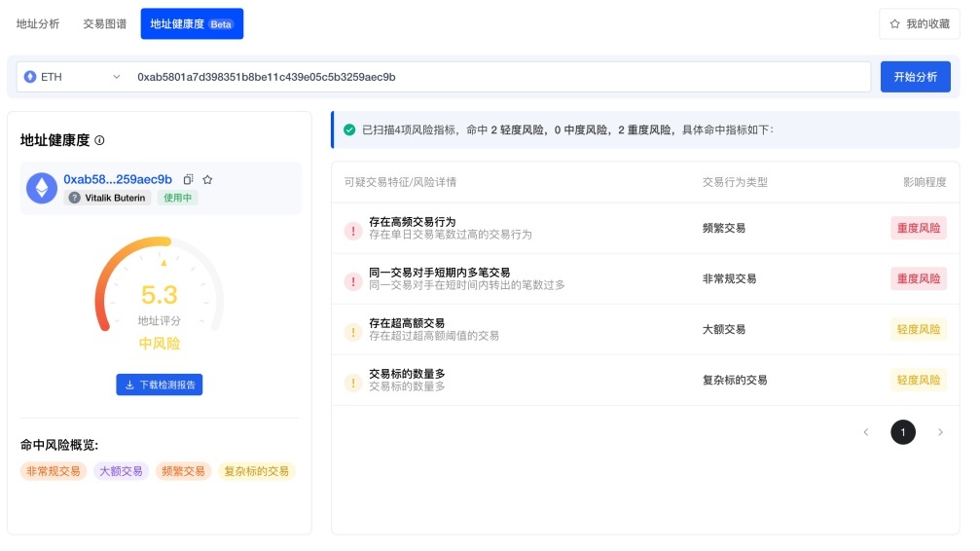Viewport: 980px width, 551px height.
Task: Open 我的收藏 favorites
Action: [x=919, y=23]
